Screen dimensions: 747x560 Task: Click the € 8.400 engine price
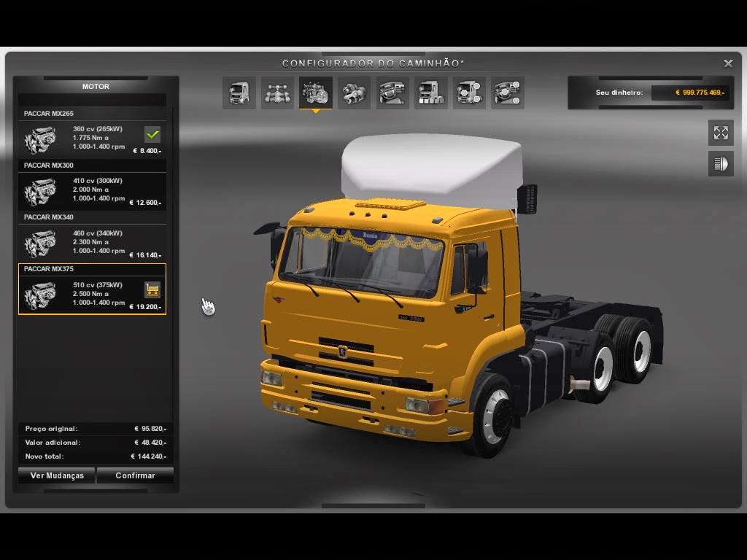pyautogui.click(x=147, y=151)
